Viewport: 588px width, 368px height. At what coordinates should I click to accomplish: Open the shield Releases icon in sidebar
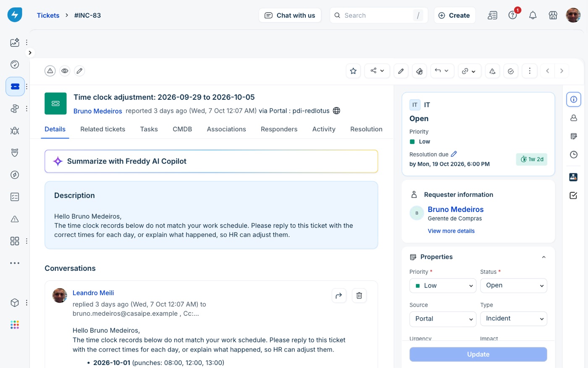pyautogui.click(x=15, y=153)
